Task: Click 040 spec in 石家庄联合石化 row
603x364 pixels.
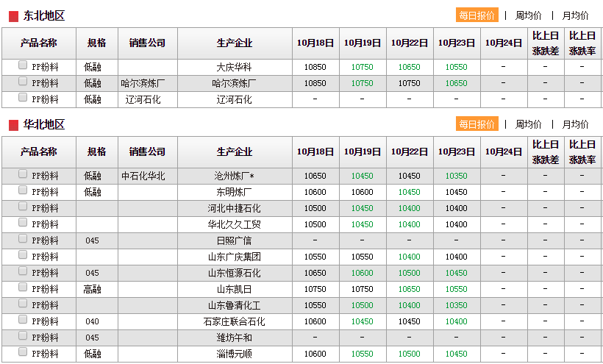Action: coord(93,321)
